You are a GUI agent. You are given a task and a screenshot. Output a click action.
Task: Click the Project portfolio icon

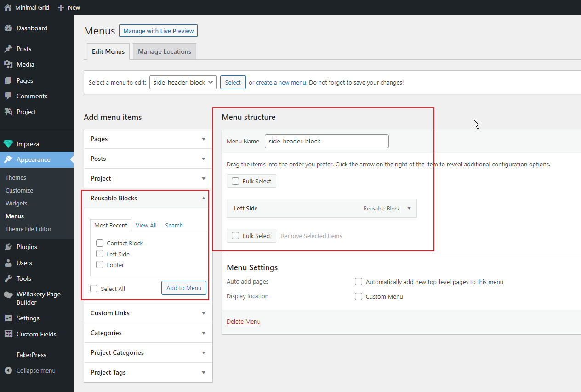point(8,112)
